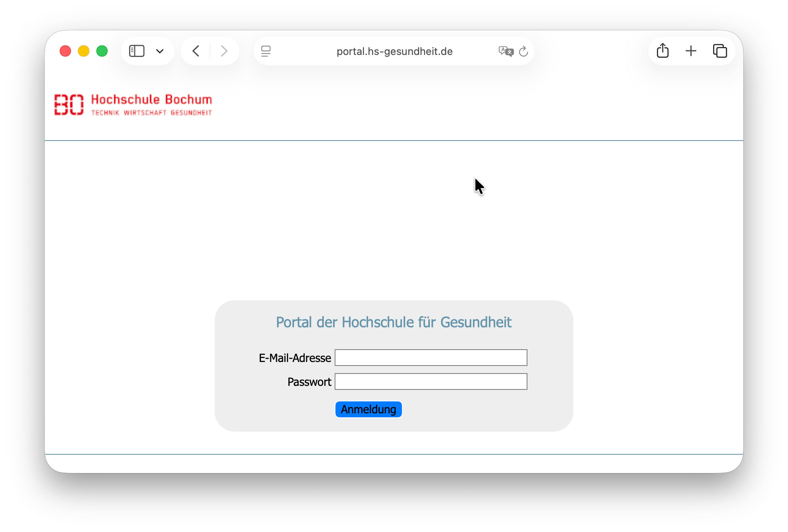The height and width of the screenshot is (532, 788).
Task: Minimize the Safari window with yellow button
Action: click(x=84, y=51)
